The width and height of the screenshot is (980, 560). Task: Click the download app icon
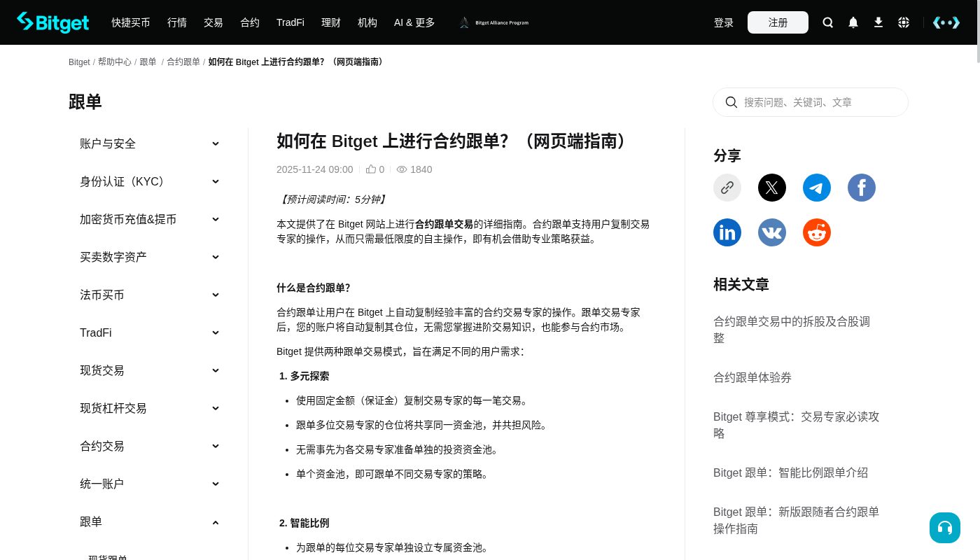[878, 22]
